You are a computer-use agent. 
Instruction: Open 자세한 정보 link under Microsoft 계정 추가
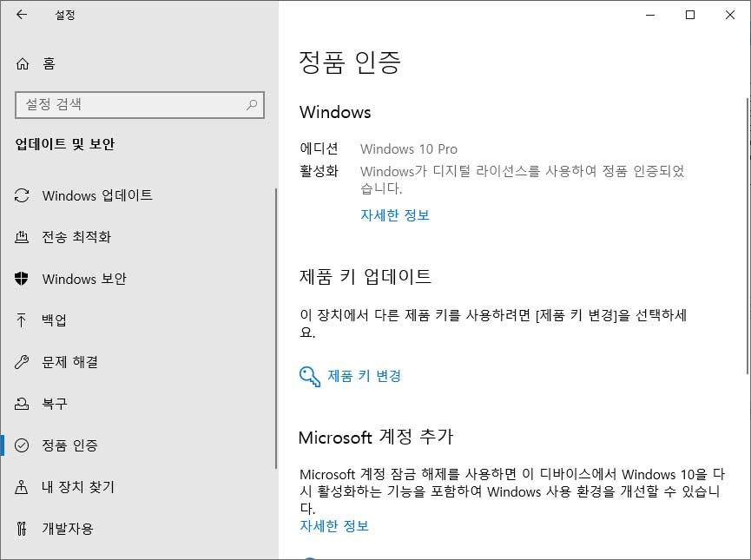[x=334, y=526]
